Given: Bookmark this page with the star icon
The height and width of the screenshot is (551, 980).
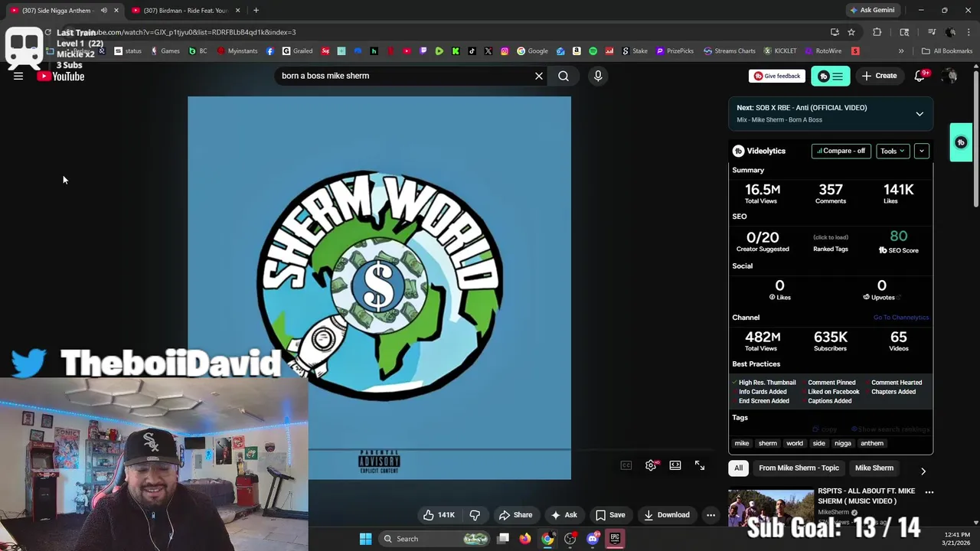Looking at the screenshot, I should tap(851, 32).
